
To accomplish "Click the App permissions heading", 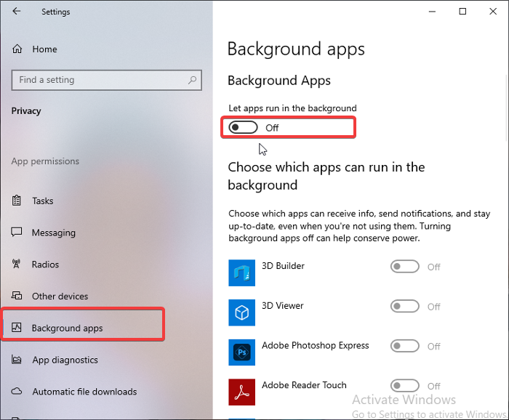I will click(45, 161).
